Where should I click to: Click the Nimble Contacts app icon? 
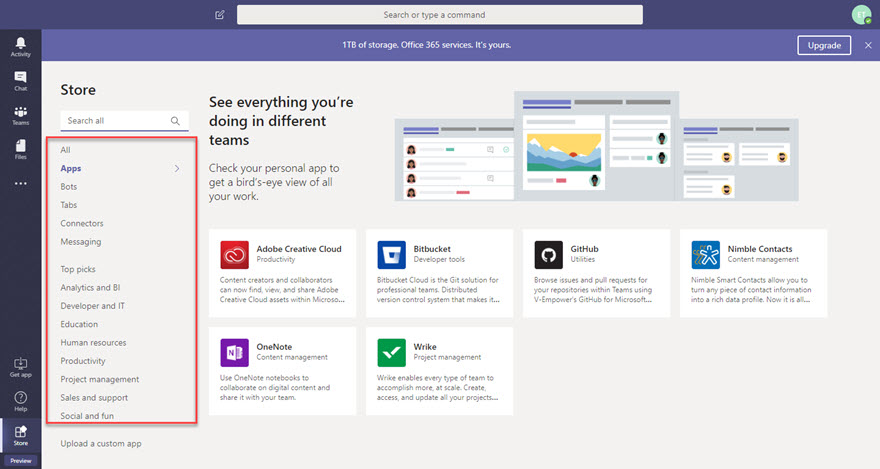coord(706,255)
